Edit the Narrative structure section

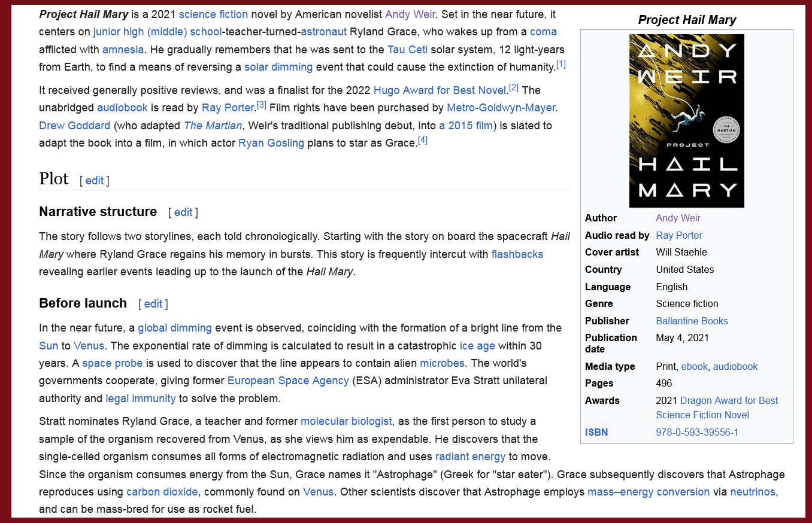(183, 212)
